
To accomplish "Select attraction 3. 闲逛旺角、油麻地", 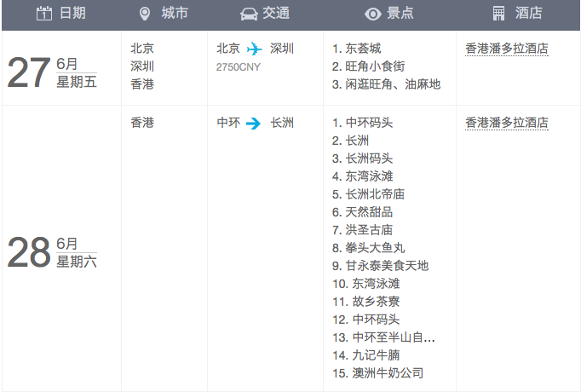I will pyautogui.click(x=386, y=84).
